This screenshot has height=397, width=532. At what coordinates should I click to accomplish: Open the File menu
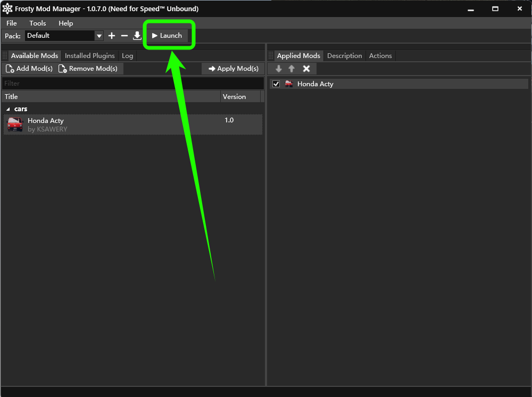coord(12,23)
